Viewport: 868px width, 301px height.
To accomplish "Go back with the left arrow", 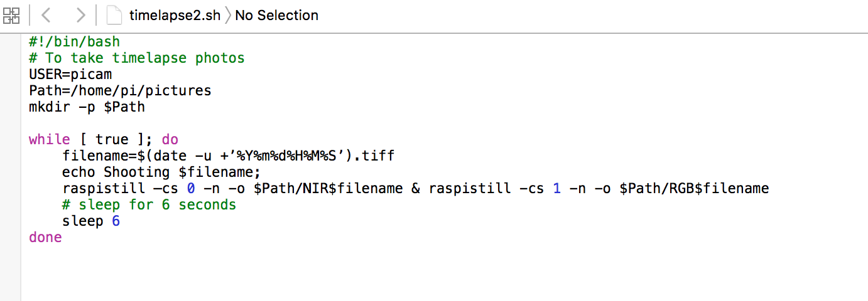I will pos(46,15).
